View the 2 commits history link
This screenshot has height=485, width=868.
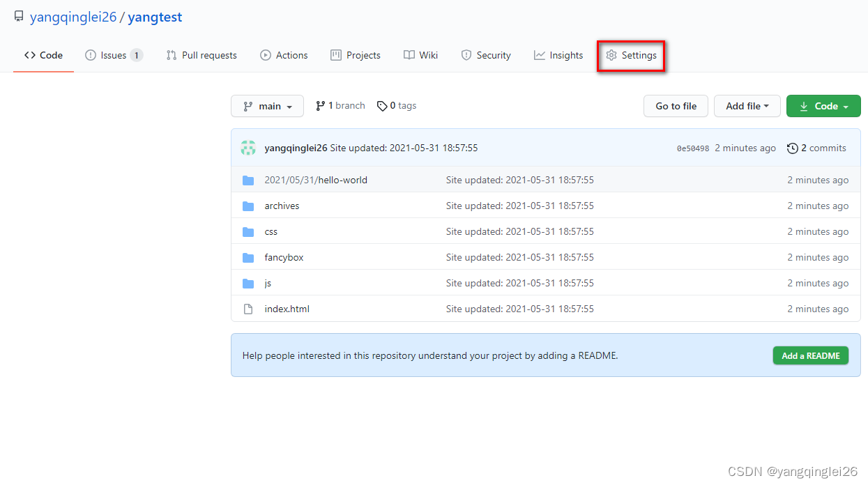point(816,148)
